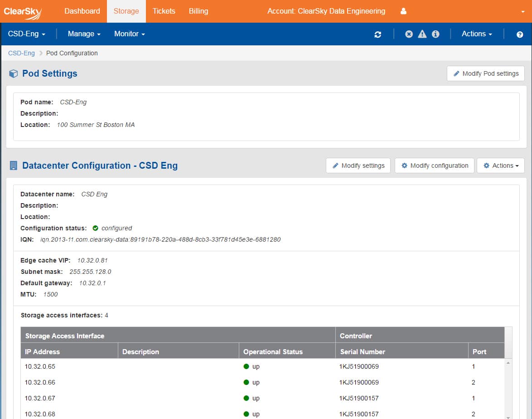
Task: Click default gateway value 10.32.0.1
Action: (x=92, y=283)
